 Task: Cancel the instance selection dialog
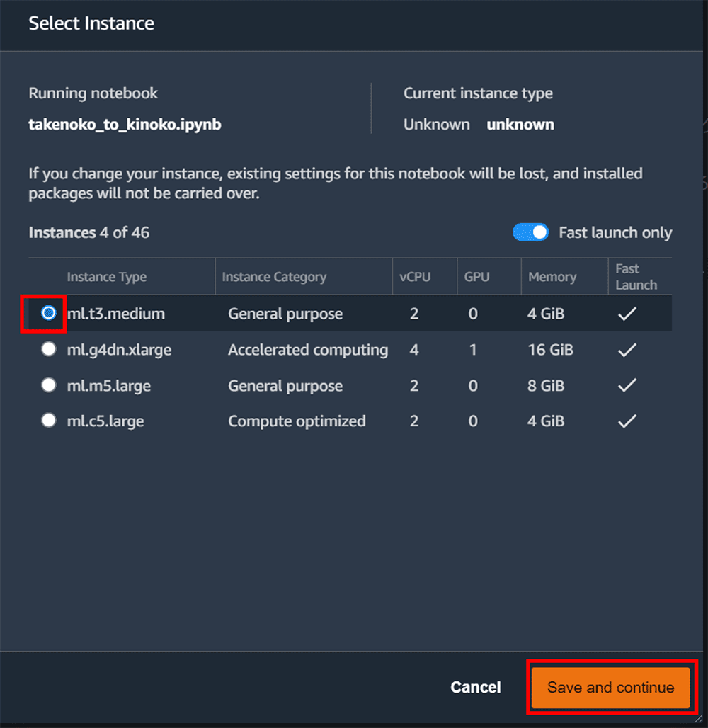pyautogui.click(x=475, y=687)
